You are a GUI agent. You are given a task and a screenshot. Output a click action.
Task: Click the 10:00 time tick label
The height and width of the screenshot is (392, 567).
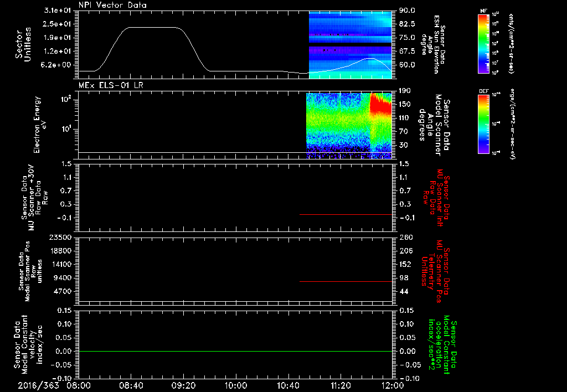235,385
